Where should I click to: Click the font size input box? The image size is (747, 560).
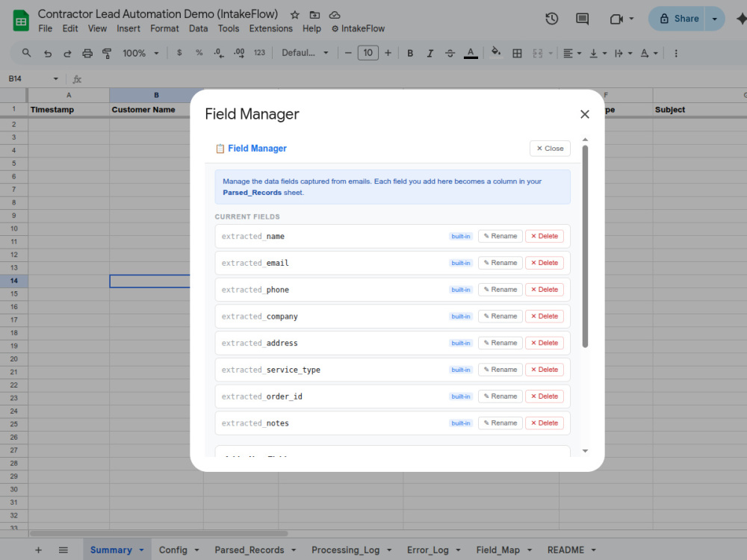[x=368, y=53]
